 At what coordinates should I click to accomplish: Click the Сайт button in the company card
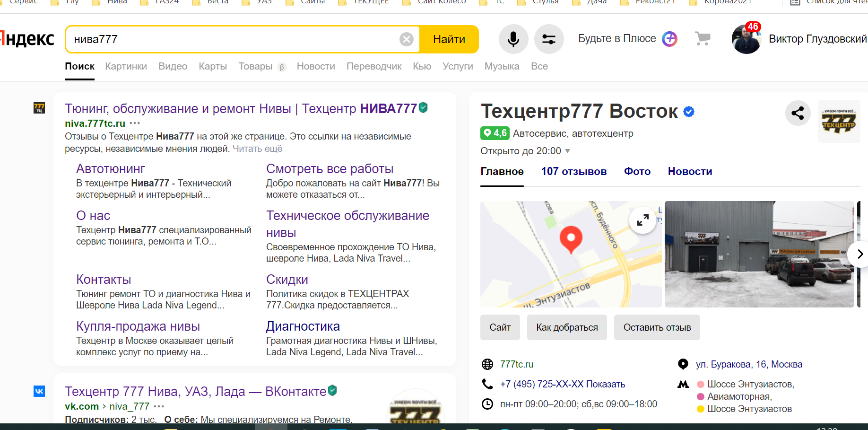(x=500, y=327)
